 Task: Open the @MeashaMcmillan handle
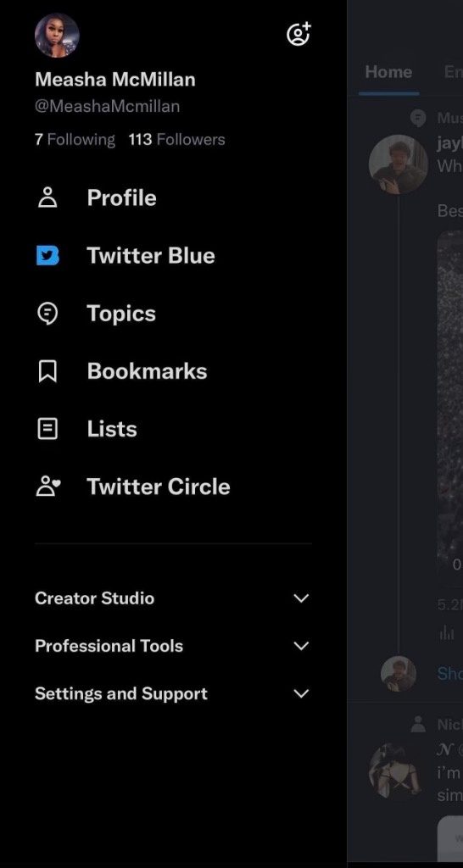(x=108, y=106)
